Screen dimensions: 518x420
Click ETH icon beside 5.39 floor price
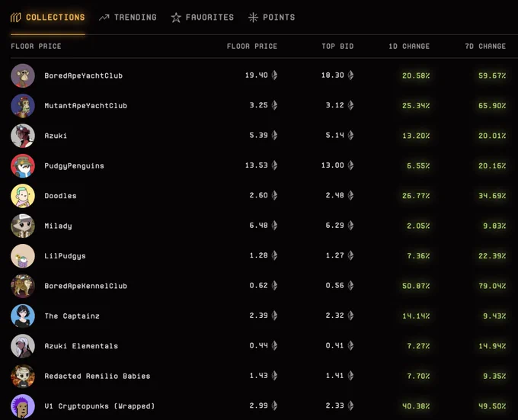274,135
